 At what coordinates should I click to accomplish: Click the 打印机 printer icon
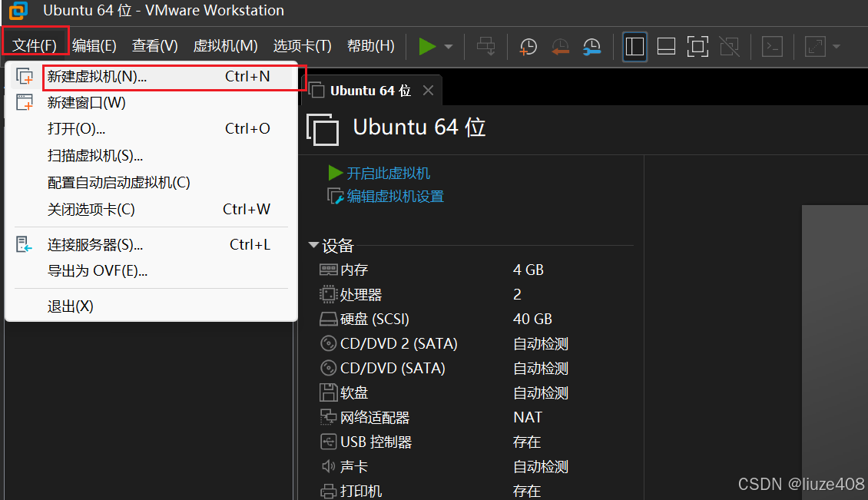[x=328, y=491]
